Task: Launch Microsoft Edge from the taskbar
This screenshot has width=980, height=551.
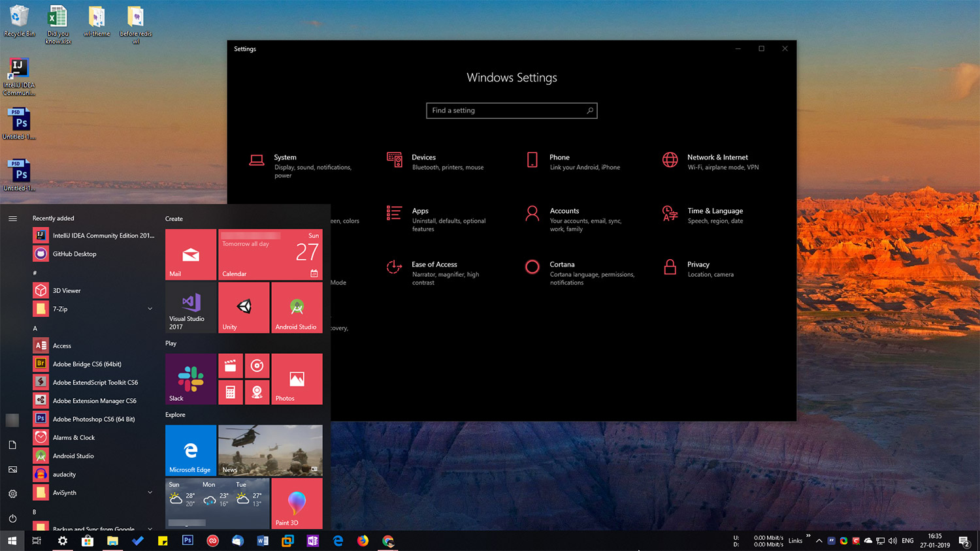Action: point(337,541)
